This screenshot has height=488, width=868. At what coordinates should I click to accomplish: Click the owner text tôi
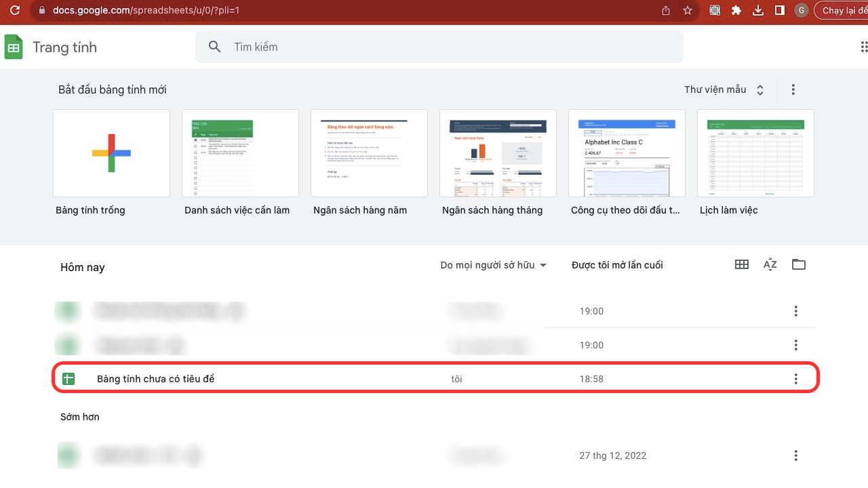[x=456, y=379]
